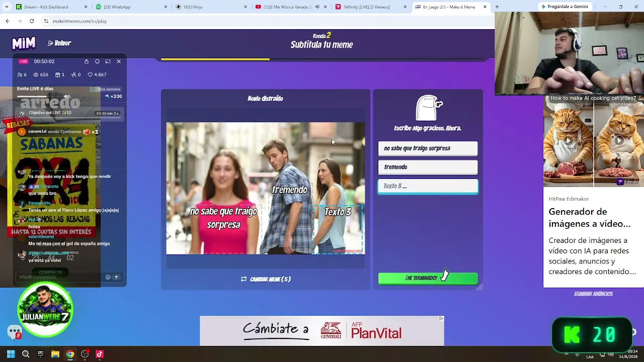Open OBS Studio from taskbar
Viewport: 644px width, 362px height.
click(85, 354)
